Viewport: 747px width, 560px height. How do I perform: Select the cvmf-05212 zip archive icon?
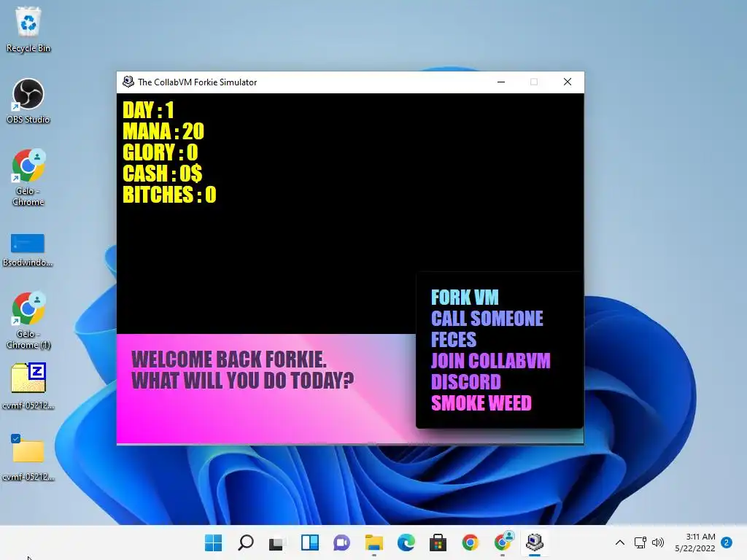[28, 386]
